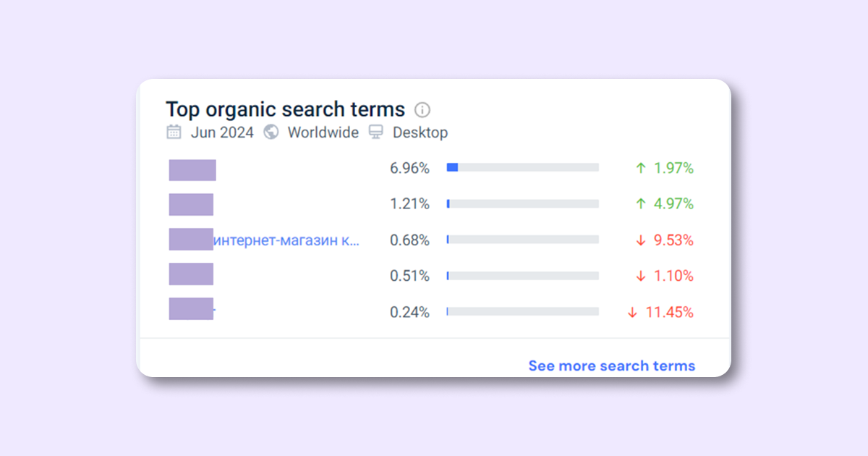Click the Top organic search terms heading

[285, 109]
